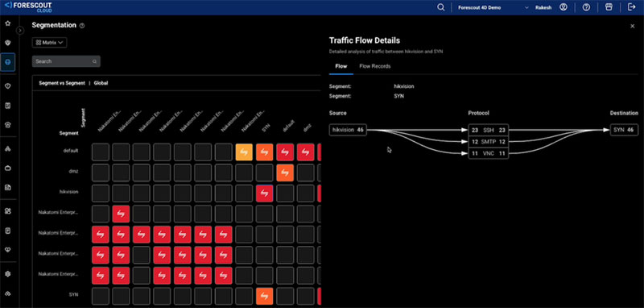The image size is (644, 308).
Task: Close the Traffic Flow Details panel
Action: pyautogui.click(x=633, y=26)
